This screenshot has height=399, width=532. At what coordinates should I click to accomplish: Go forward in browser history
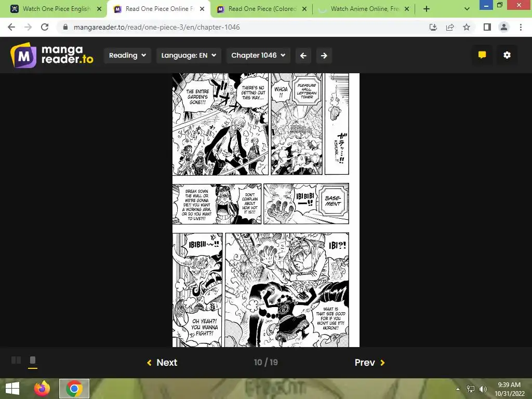[28, 27]
